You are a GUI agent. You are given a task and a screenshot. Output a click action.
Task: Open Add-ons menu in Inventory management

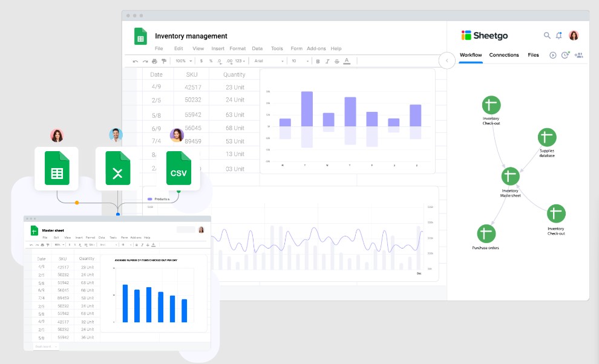(316, 48)
